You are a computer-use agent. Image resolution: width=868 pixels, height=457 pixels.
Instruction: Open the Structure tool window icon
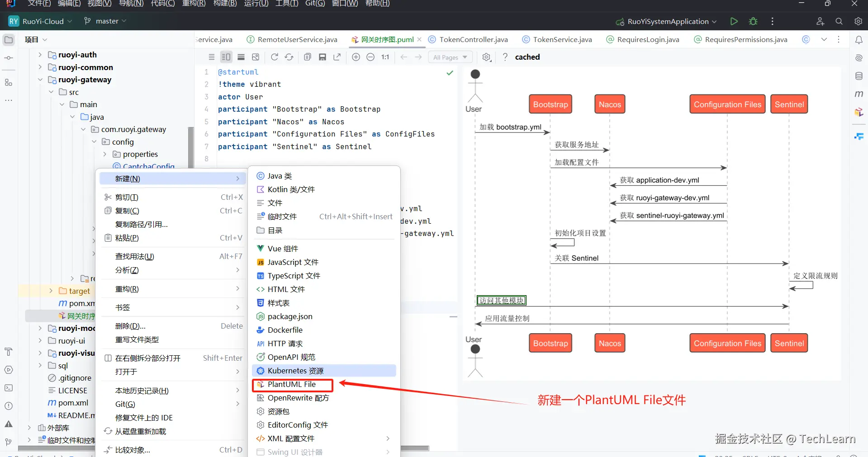(9, 82)
